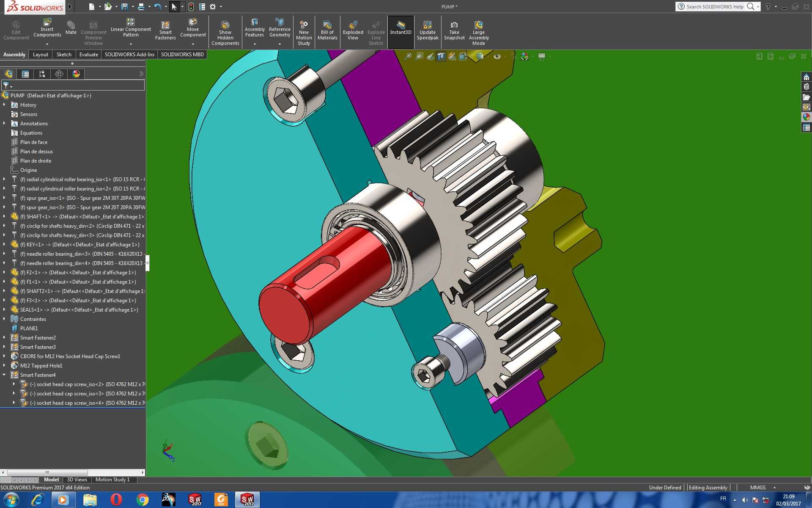Create a New Motion Study

coord(304,33)
